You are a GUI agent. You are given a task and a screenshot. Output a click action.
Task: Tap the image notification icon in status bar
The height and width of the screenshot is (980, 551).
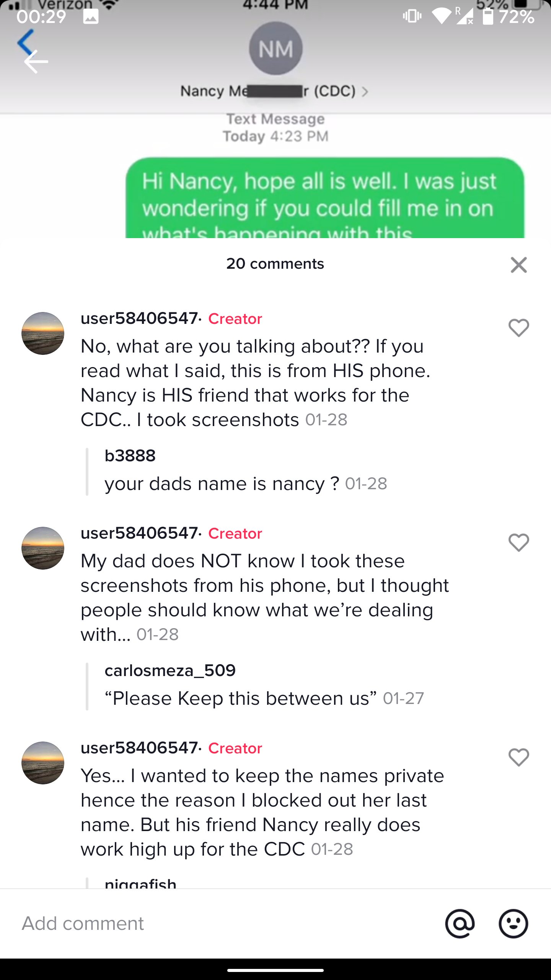click(x=91, y=16)
